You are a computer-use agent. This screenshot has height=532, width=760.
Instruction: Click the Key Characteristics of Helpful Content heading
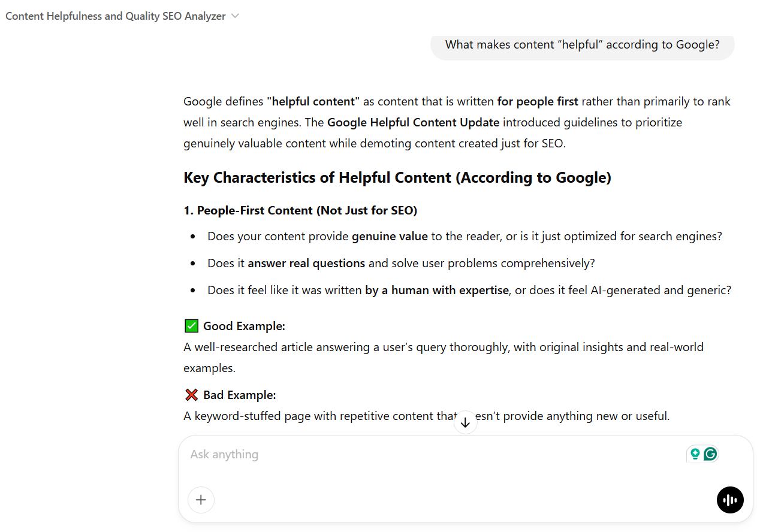click(x=397, y=178)
